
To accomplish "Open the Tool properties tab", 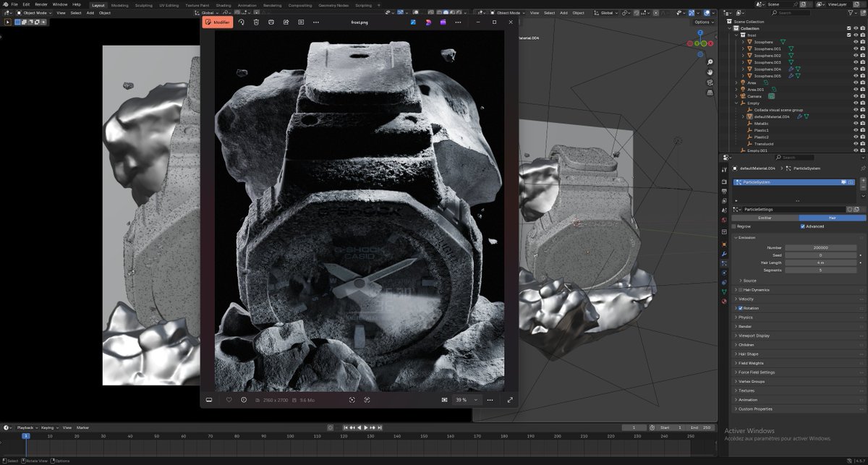I will (724, 169).
